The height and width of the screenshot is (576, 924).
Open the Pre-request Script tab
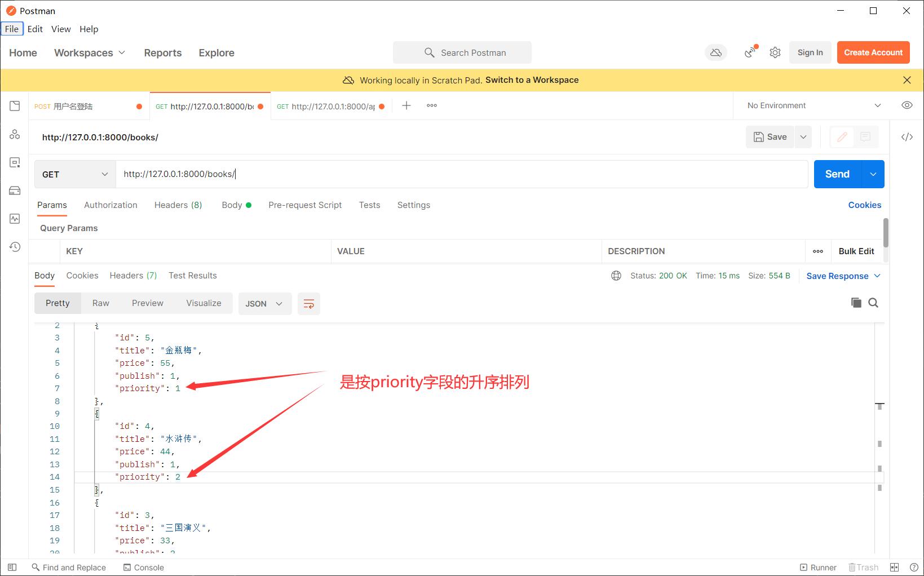point(305,205)
